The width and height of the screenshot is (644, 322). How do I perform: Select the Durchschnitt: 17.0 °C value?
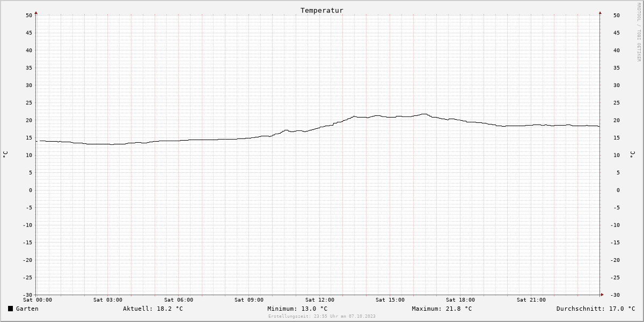pyautogui.click(x=596, y=309)
